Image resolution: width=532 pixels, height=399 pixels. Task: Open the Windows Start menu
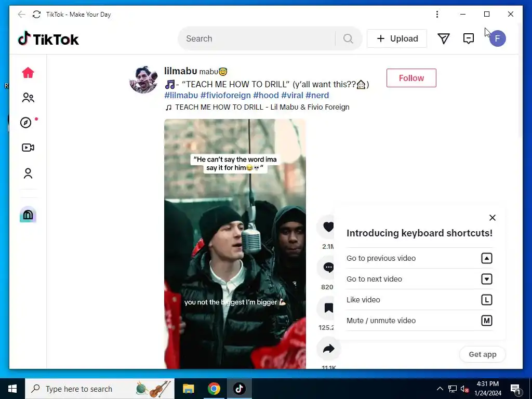click(x=12, y=389)
